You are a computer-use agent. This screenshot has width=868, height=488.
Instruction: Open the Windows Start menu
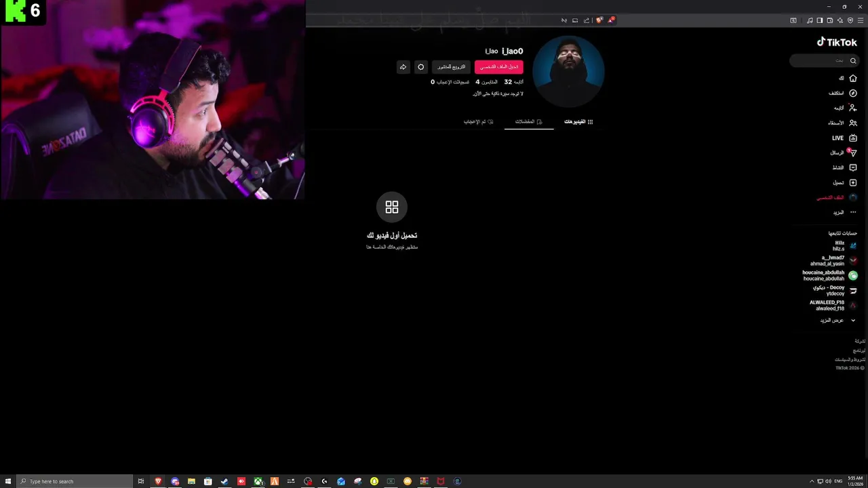click(8, 481)
